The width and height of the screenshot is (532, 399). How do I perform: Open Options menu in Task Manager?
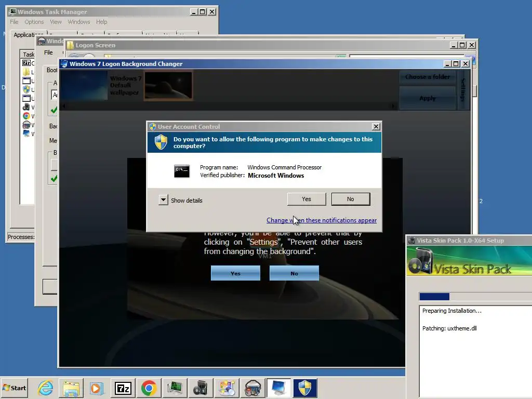(x=34, y=22)
